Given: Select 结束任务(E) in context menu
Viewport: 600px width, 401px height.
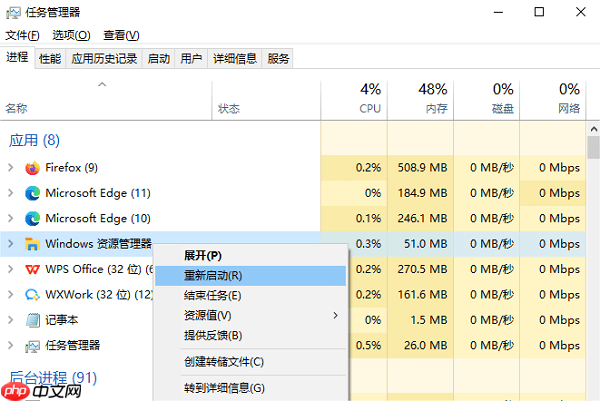Looking at the screenshot, I should (212, 295).
